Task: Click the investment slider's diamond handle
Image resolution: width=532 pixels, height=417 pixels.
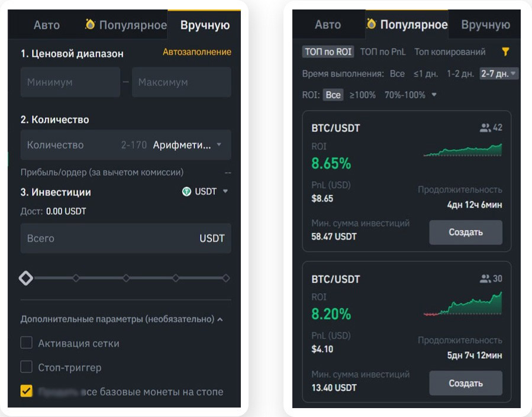Action: [x=26, y=278]
